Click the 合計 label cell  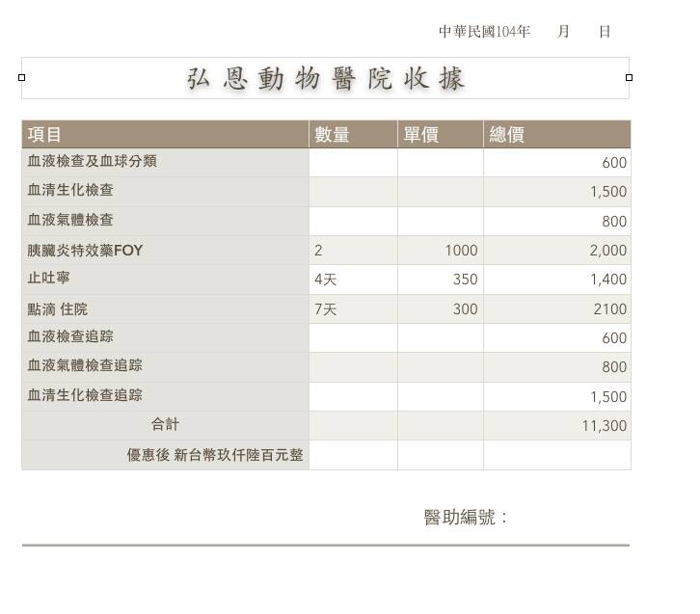[x=165, y=425]
